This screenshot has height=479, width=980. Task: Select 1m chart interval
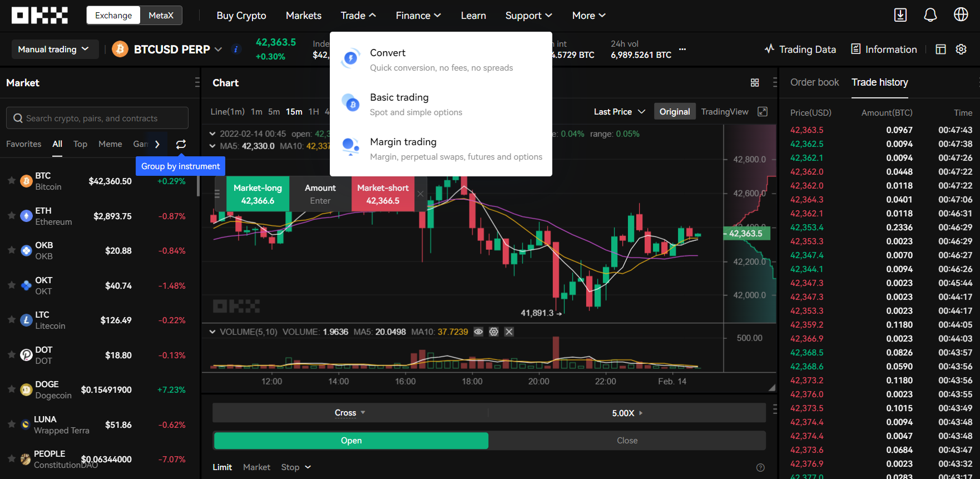point(256,112)
